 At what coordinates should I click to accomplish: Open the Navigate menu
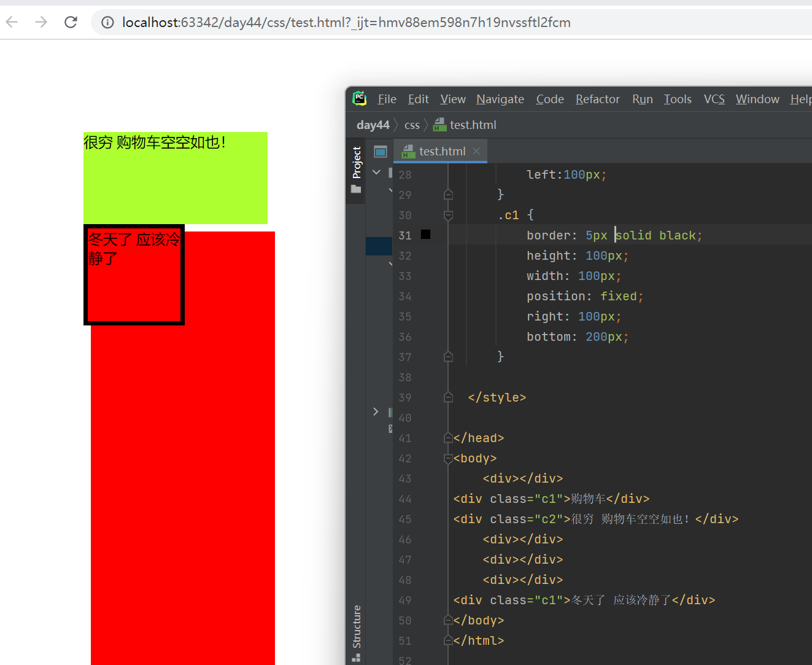500,99
